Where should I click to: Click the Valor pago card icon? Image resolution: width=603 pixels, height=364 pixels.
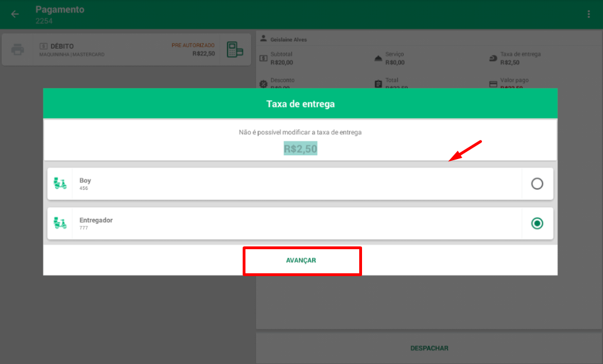[x=493, y=84]
